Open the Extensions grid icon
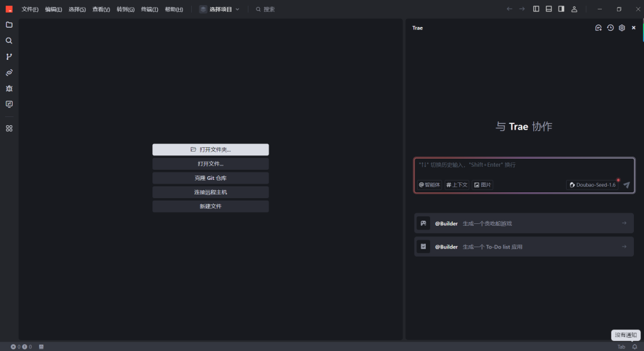 pos(9,129)
